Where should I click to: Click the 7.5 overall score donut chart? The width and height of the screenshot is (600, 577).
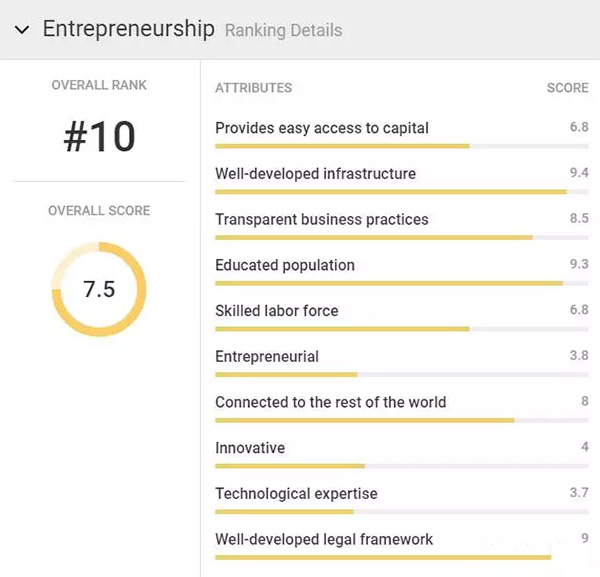(99, 289)
